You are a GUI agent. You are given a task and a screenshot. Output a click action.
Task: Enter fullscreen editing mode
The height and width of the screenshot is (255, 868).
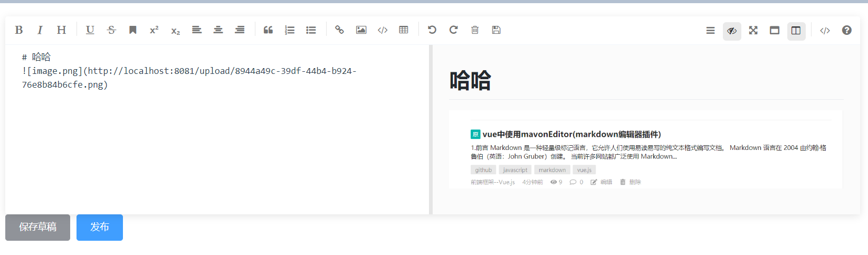(x=753, y=31)
